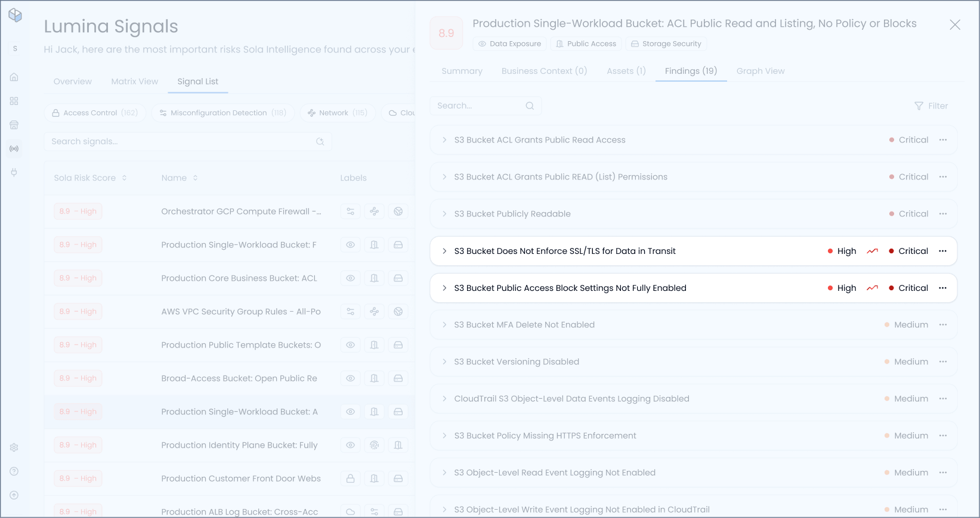Click the 8.9 risk score badge in panel header

(x=446, y=33)
